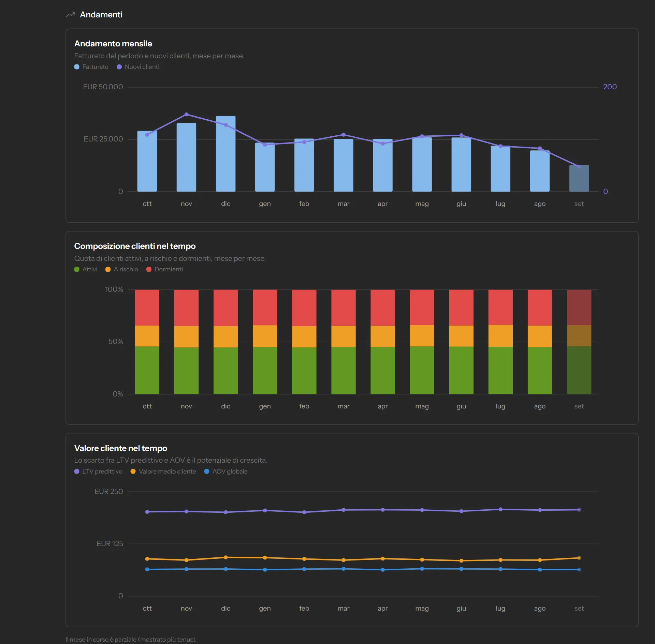Click the Nuovi clienti legend swatch
The image size is (655, 644).
(119, 67)
